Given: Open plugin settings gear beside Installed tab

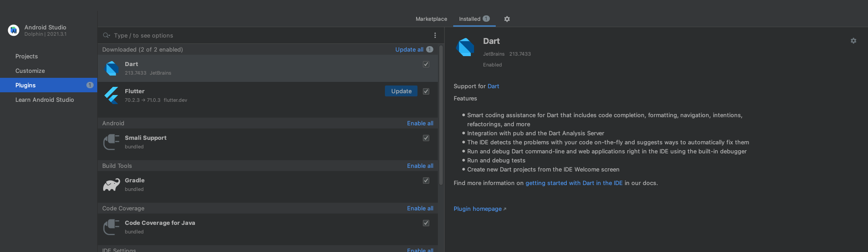Looking at the screenshot, I should 507,19.
